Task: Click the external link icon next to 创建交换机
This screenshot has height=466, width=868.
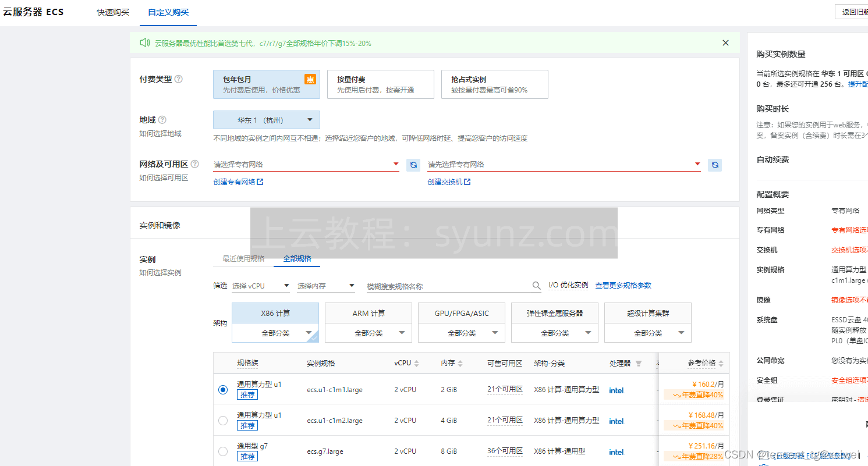Action: pyautogui.click(x=467, y=182)
